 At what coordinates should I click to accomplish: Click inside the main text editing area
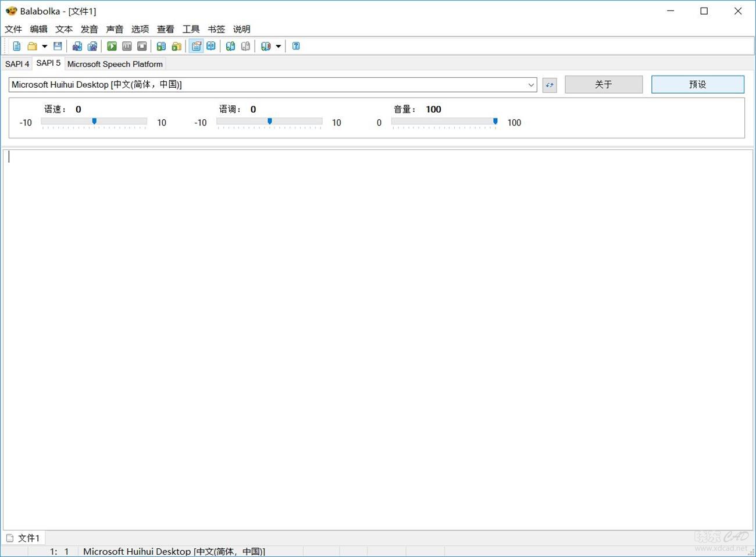click(x=378, y=340)
